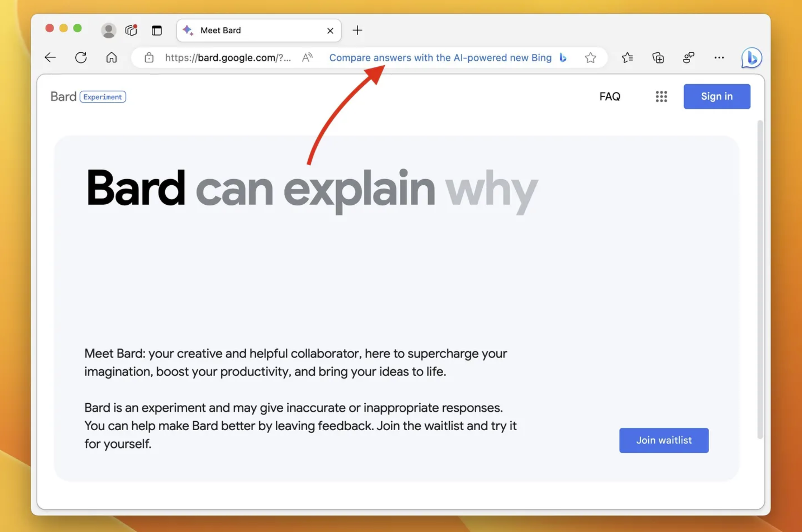802x532 pixels.
Task: Click the Bard logo text
Action: (64, 97)
